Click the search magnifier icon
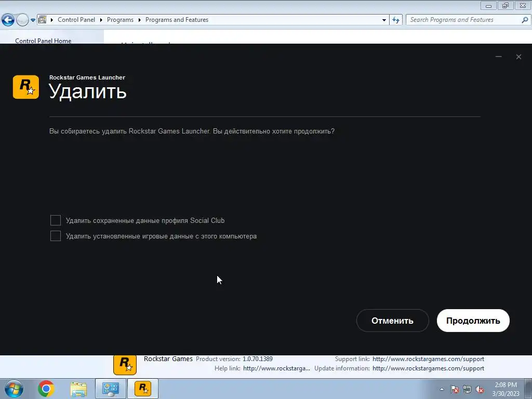Viewport: 532px width, 399px height. click(525, 20)
